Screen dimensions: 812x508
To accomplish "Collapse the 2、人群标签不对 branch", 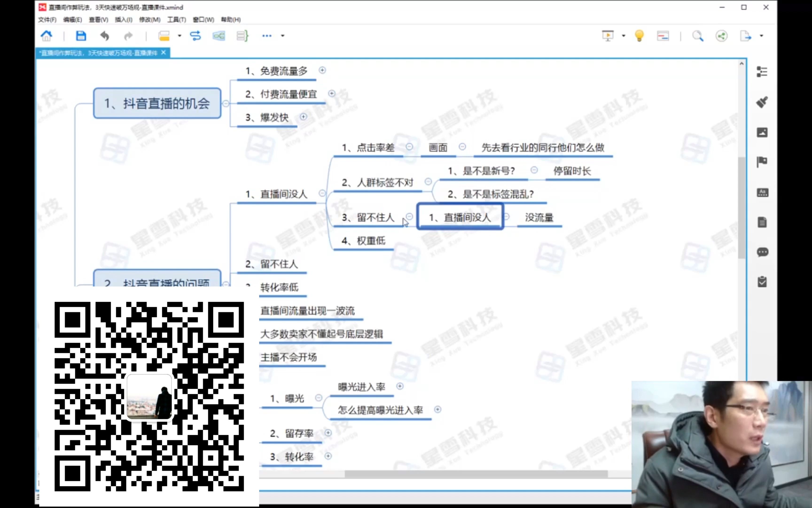I will (x=428, y=181).
